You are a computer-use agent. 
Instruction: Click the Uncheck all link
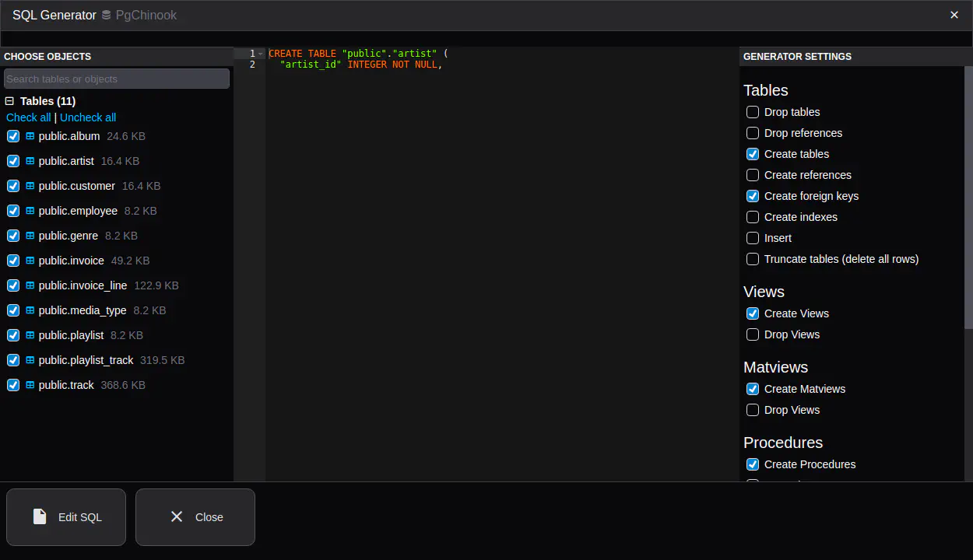tap(88, 117)
